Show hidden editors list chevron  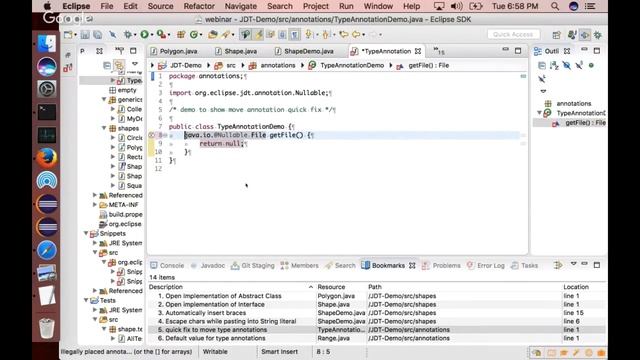click(x=439, y=51)
